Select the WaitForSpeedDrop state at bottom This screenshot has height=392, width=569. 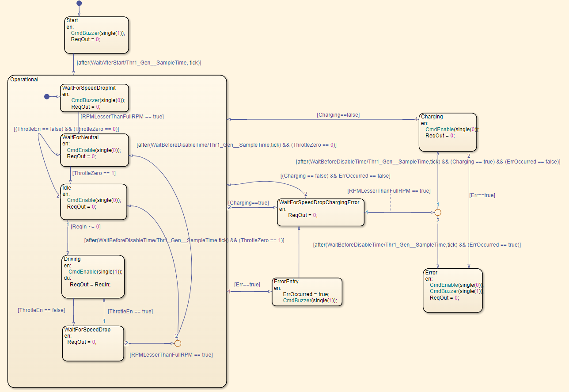point(93,343)
